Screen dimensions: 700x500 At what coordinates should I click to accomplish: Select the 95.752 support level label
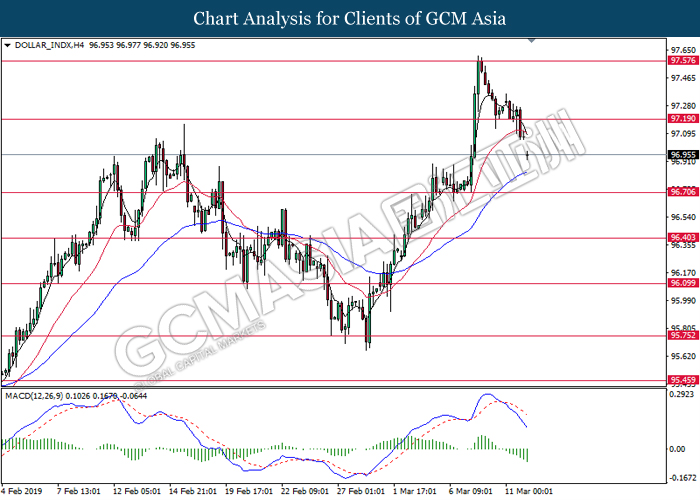click(683, 335)
